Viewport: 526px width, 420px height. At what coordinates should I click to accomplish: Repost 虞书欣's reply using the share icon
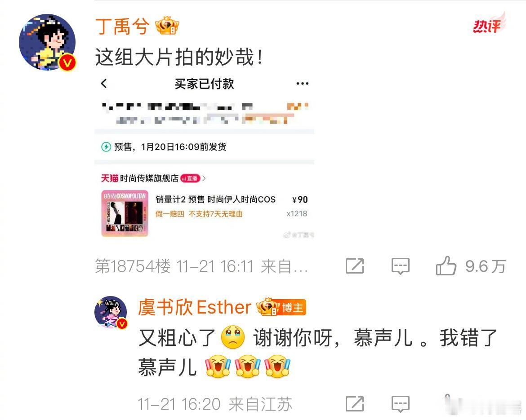pyautogui.click(x=355, y=403)
